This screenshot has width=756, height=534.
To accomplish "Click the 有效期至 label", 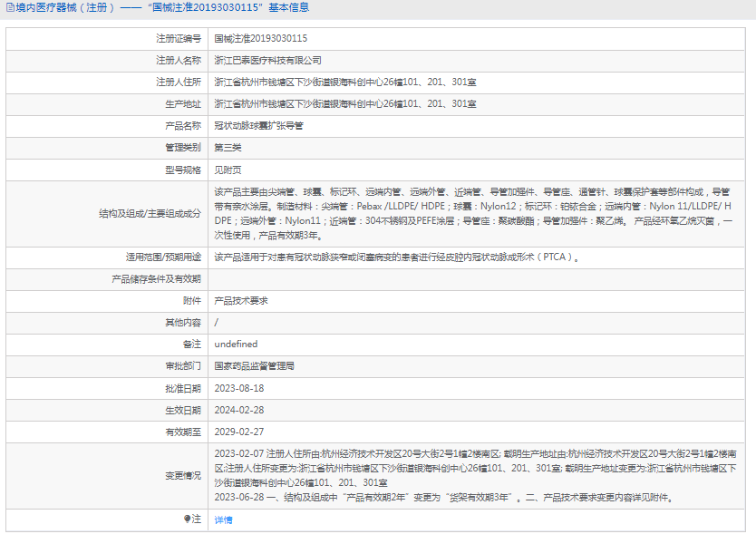I will pos(183,432).
